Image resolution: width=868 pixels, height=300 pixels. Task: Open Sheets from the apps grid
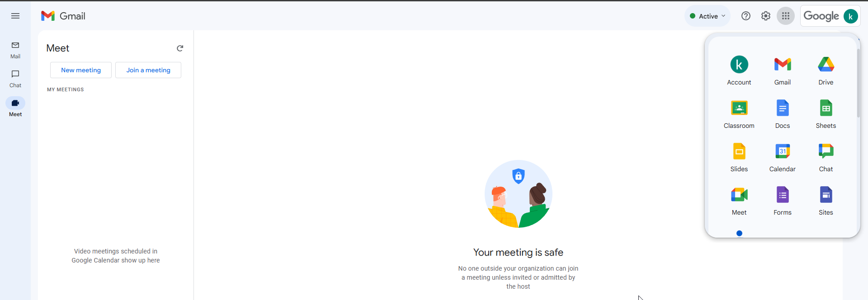[826, 114]
